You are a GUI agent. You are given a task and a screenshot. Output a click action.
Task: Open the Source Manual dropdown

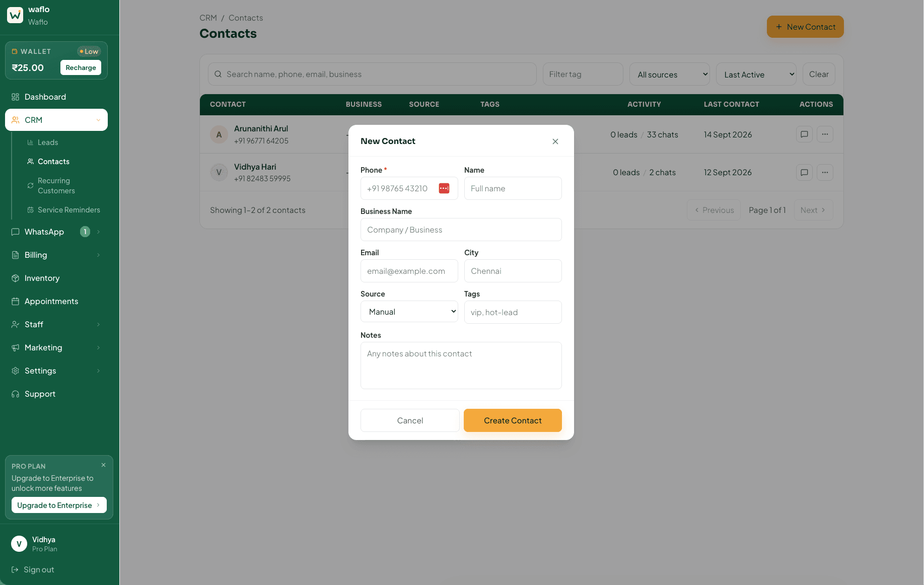(x=409, y=312)
